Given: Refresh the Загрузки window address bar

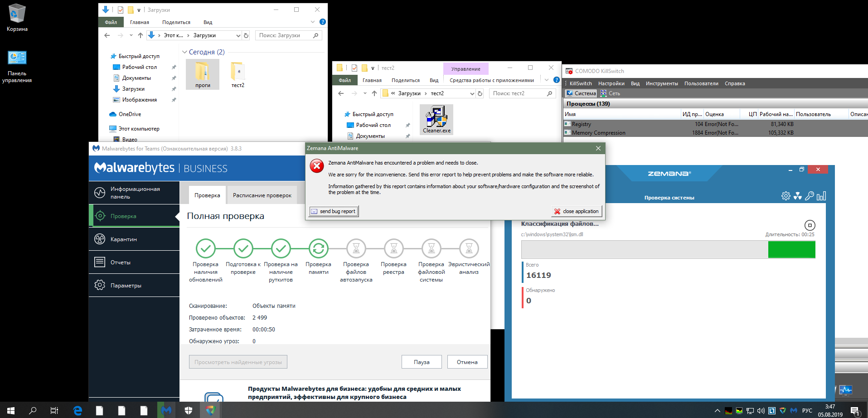Looking at the screenshot, I should click(x=246, y=35).
